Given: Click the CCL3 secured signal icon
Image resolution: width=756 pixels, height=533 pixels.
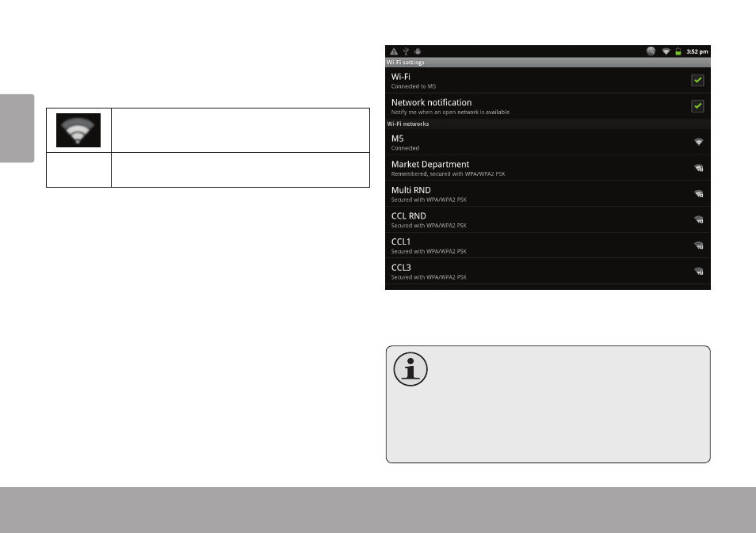Looking at the screenshot, I should click(x=699, y=271).
